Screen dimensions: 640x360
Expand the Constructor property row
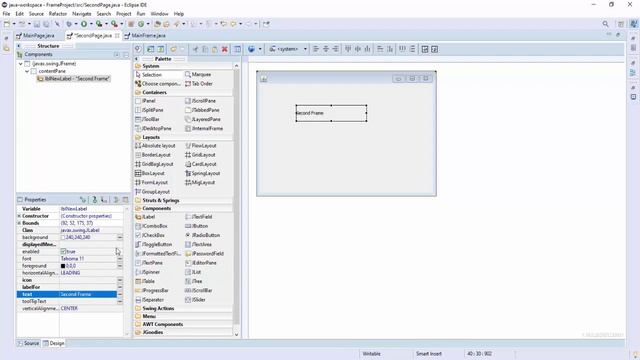(x=19, y=216)
